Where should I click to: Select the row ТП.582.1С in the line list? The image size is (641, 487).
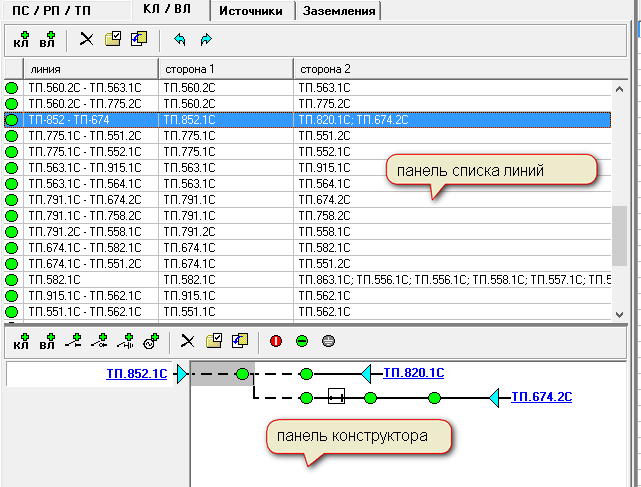[90, 279]
